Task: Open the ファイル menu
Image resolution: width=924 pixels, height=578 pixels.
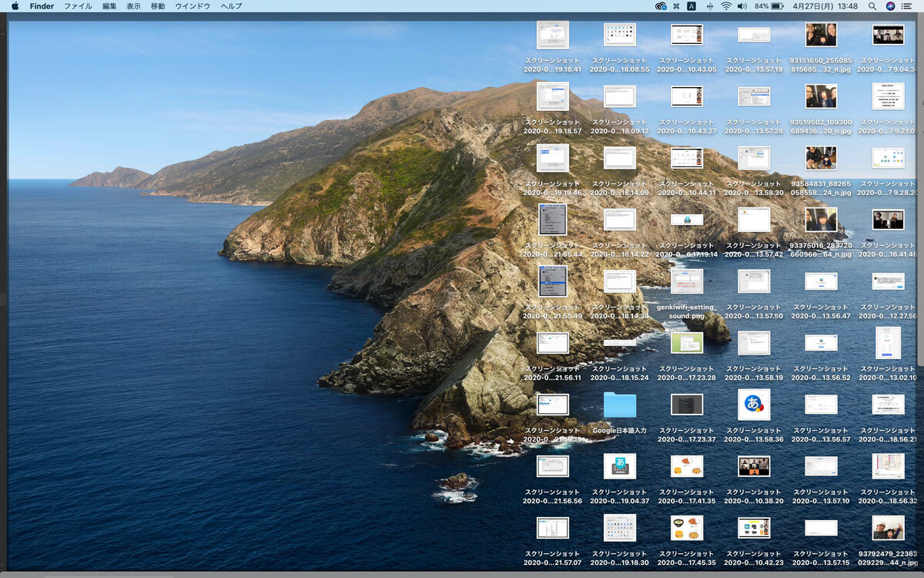Action: (78, 6)
